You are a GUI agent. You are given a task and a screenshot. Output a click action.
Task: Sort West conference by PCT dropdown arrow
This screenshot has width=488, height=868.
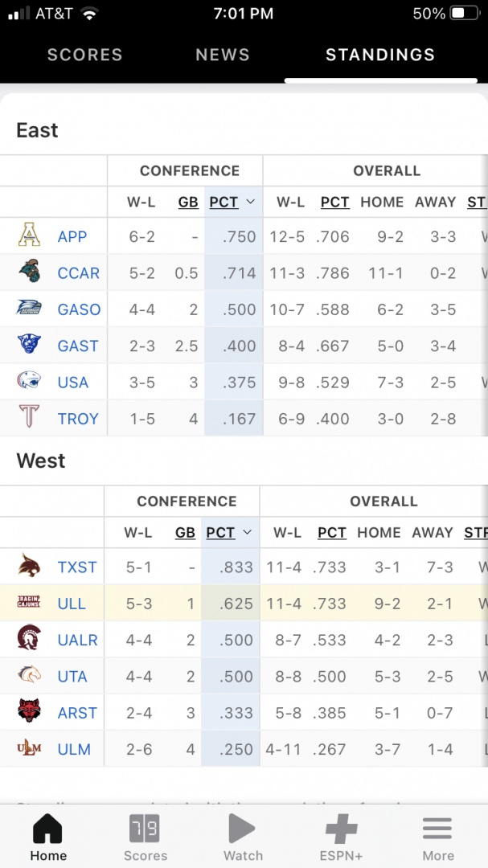[248, 532]
